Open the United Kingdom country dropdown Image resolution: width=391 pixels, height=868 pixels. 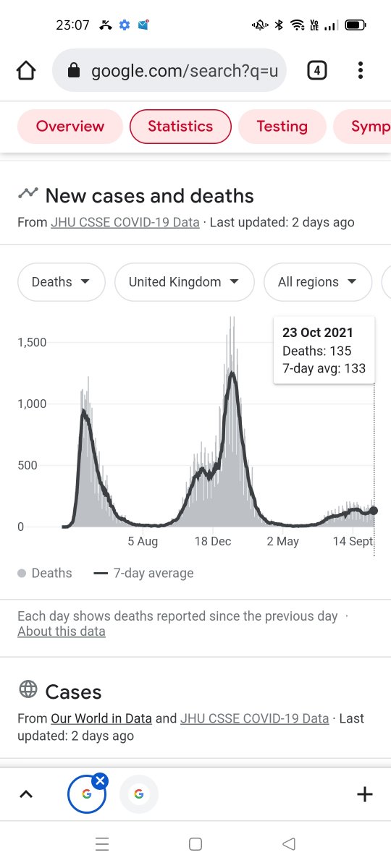click(x=185, y=282)
